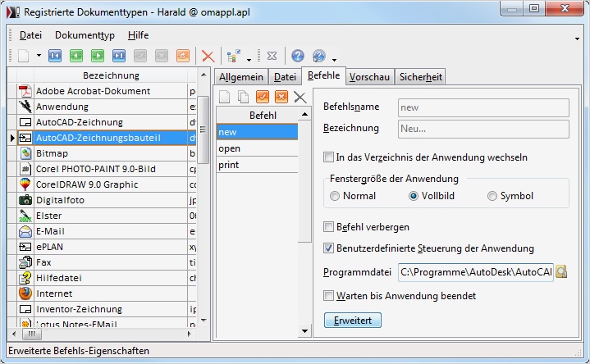Click the tree structure toolbar icon
The image size is (590, 364).
pos(233,56)
